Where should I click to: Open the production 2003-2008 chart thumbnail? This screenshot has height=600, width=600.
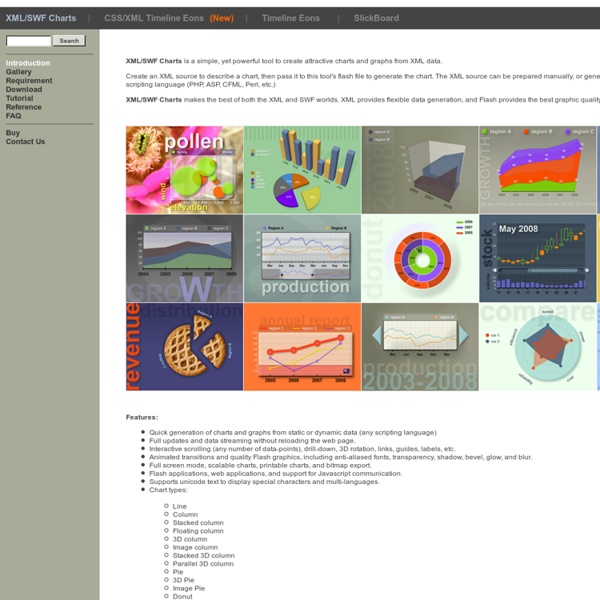420,347
